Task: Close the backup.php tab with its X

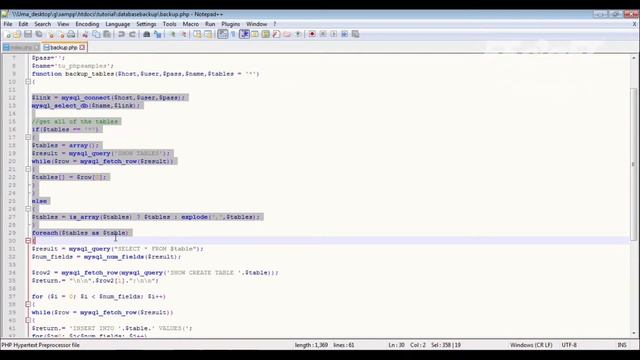Action: pyautogui.click(x=82, y=47)
